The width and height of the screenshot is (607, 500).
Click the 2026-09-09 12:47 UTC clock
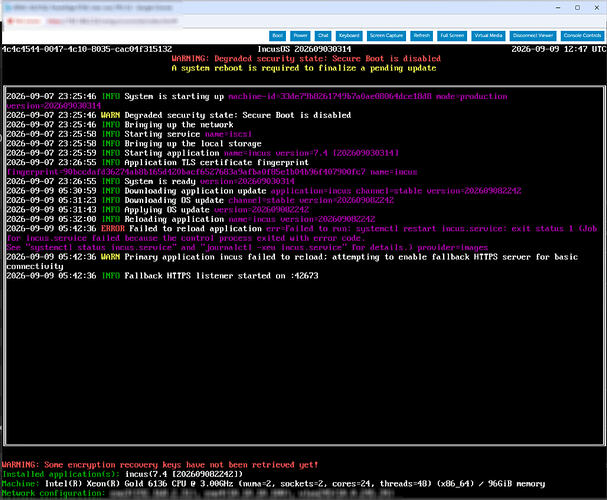(x=559, y=49)
